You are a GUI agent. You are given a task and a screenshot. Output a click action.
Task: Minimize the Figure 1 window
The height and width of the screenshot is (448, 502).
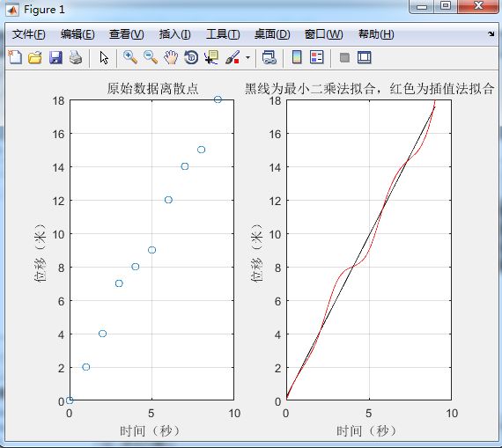[422, 6]
